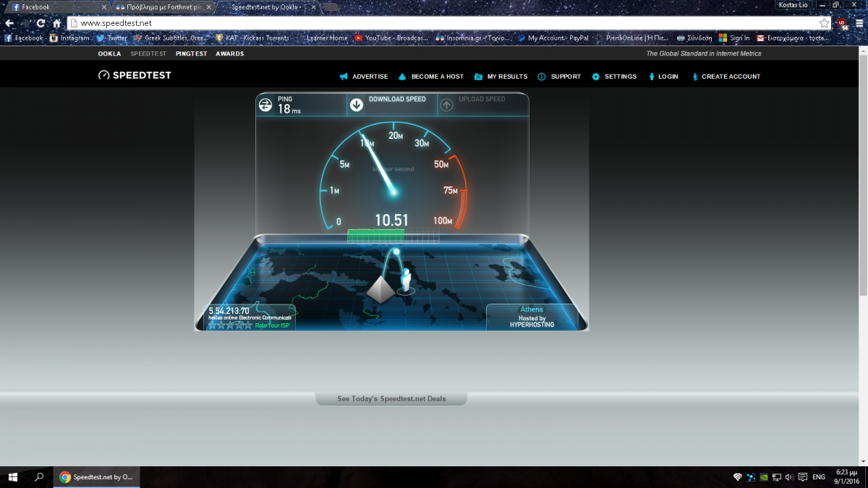Switch to the Forthnet ping problem tab
The height and width of the screenshot is (488, 868).
click(x=166, y=7)
